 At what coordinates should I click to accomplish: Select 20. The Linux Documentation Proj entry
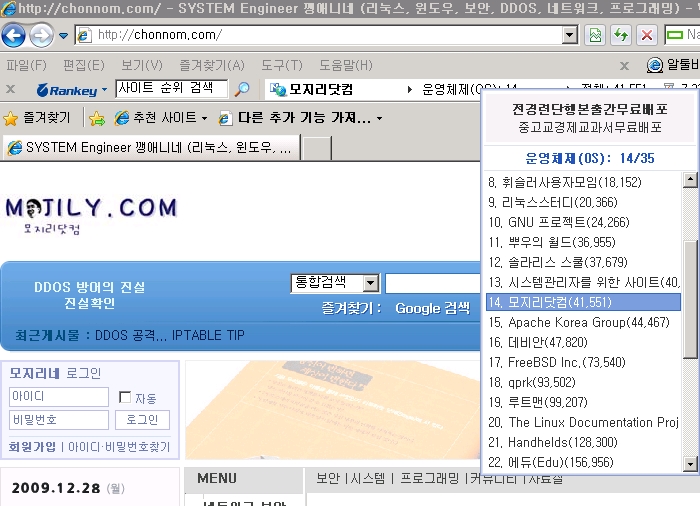[583, 422]
